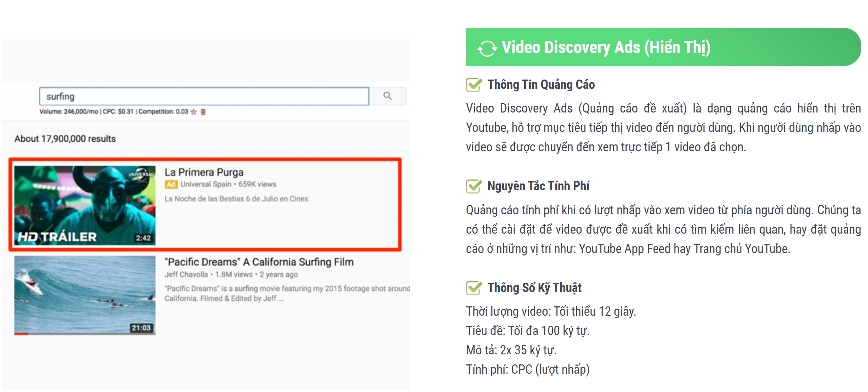
Task: Click the search magnifier button
Action: (x=387, y=96)
